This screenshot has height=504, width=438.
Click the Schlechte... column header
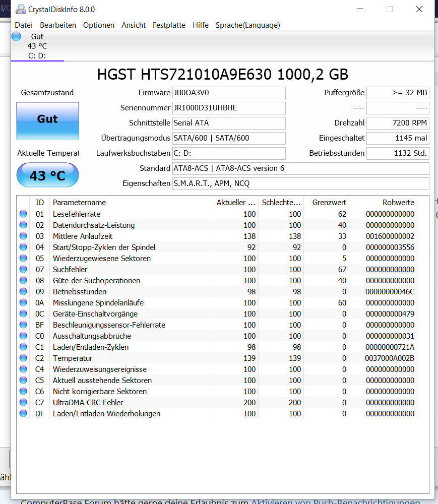tap(281, 203)
